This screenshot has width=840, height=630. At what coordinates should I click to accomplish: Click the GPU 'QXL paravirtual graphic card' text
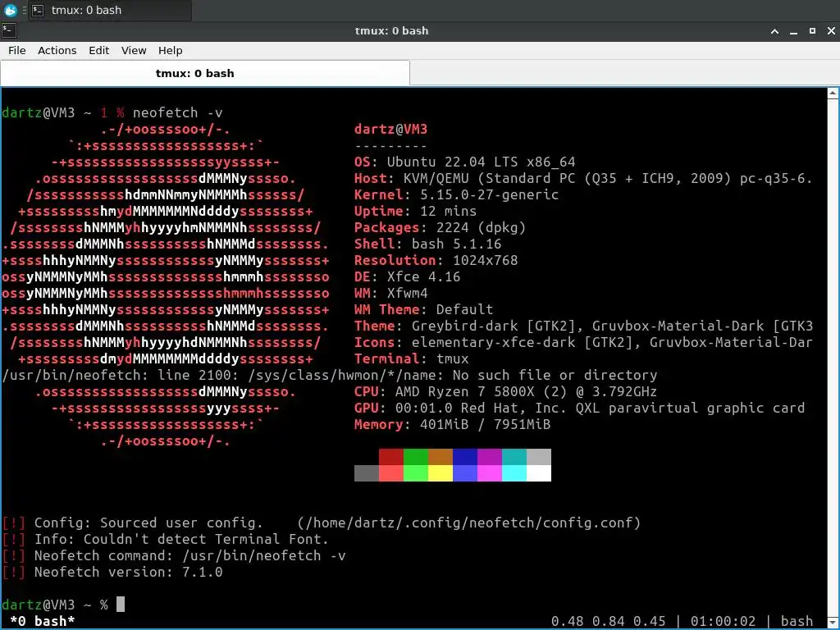pyautogui.click(x=690, y=409)
